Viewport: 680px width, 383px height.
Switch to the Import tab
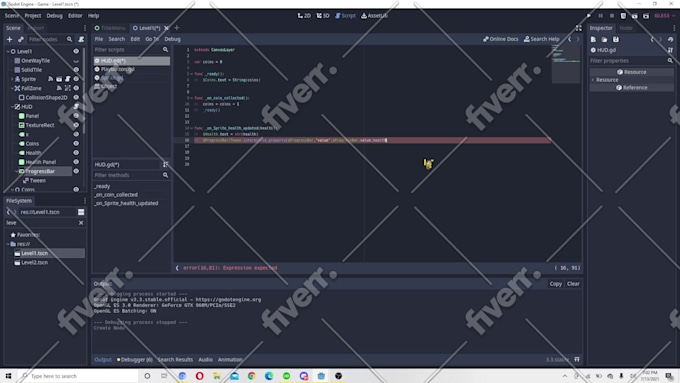36,28
